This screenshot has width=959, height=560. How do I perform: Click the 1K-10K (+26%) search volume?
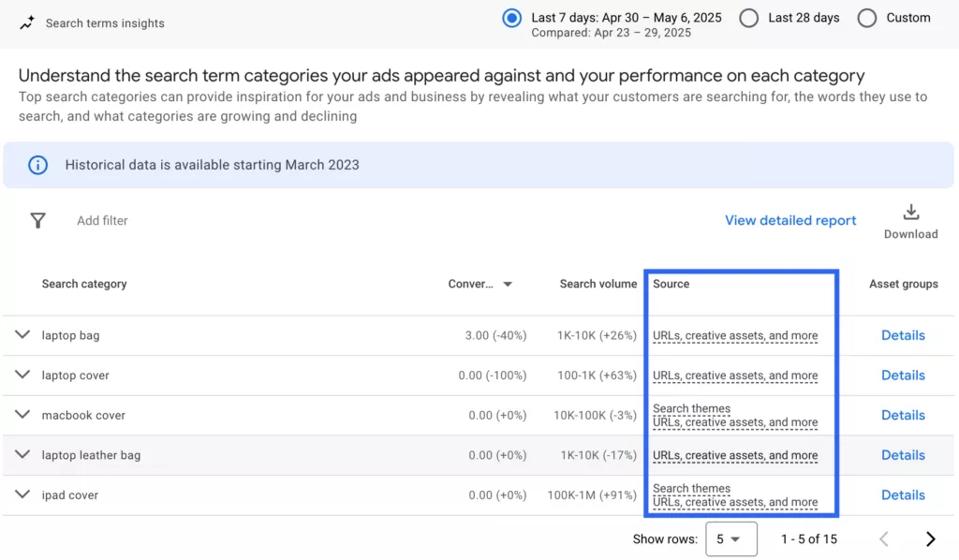[x=597, y=335]
